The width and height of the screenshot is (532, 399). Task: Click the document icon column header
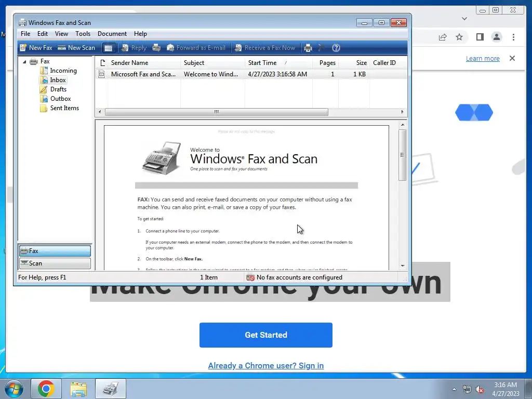tap(102, 63)
